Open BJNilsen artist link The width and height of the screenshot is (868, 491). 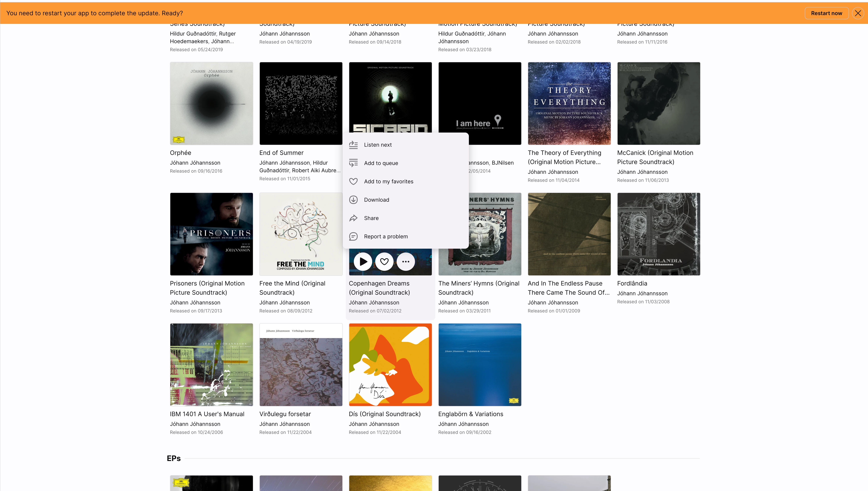(x=503, y=163)
